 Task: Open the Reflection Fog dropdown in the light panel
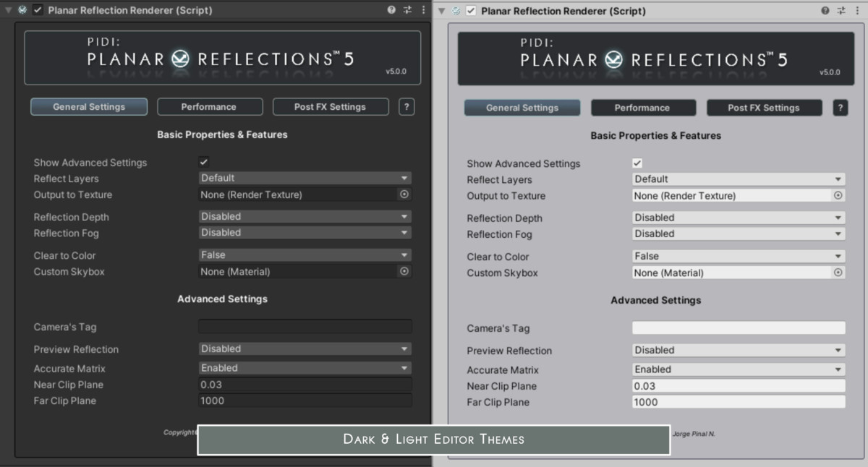pyautogui.click(x=739, y=233)
